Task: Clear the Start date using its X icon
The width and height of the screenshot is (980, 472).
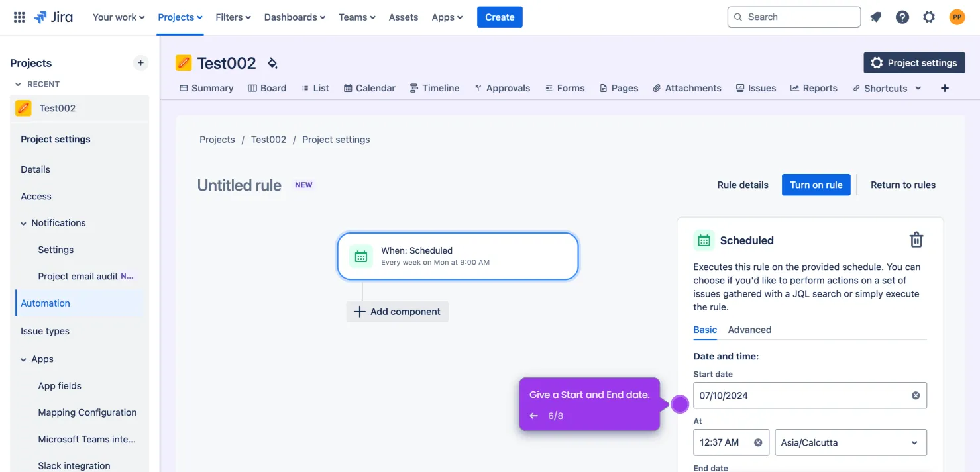Action: (916, 395)
